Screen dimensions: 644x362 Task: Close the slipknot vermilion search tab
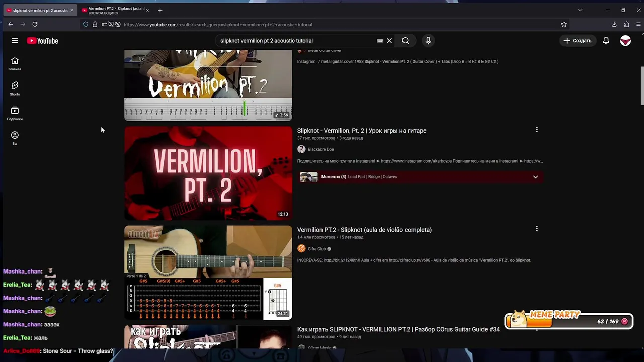(72, 10)
